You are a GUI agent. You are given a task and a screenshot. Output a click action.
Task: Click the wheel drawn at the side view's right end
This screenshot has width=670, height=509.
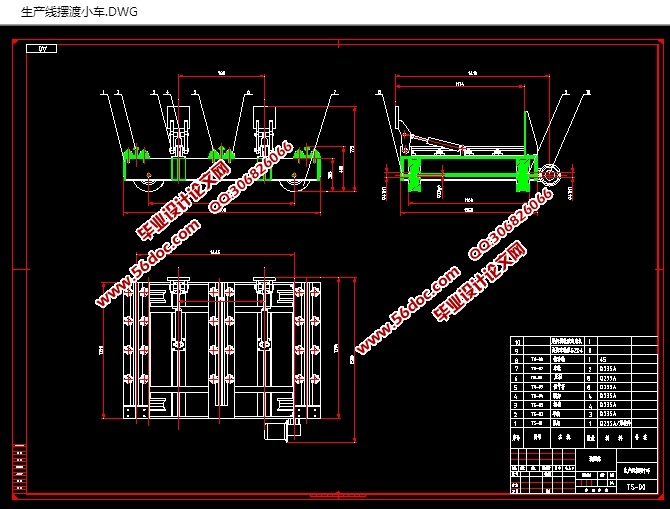[550, 174]
